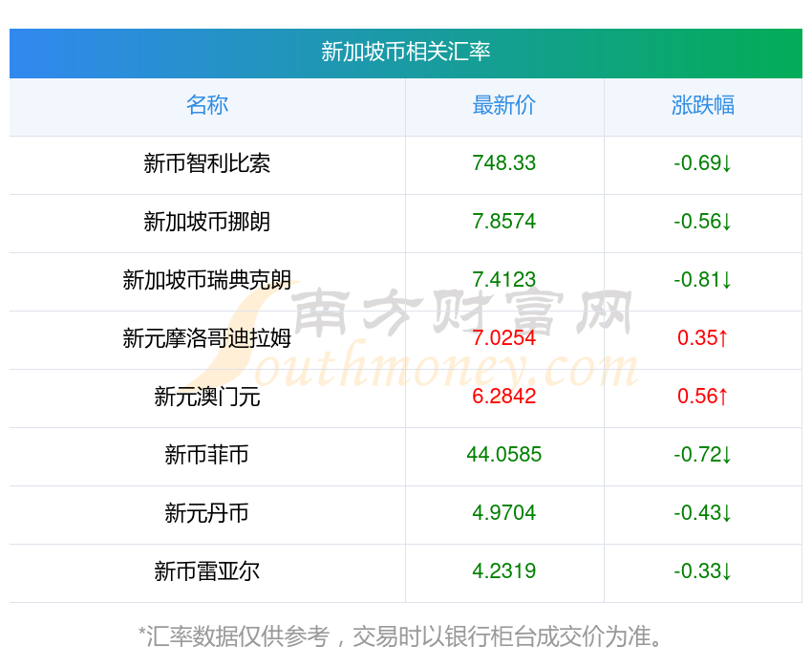Screen dimensions: 812x667
Task: Click the price 7.8574
Action: point(503,222)
